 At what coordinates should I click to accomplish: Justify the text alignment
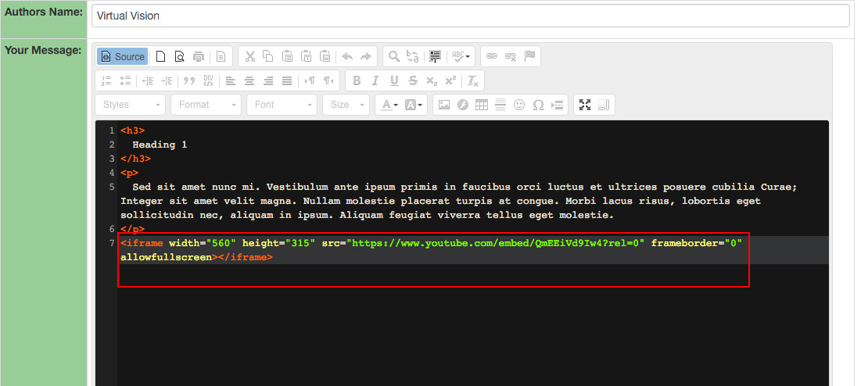coord(287,80)
